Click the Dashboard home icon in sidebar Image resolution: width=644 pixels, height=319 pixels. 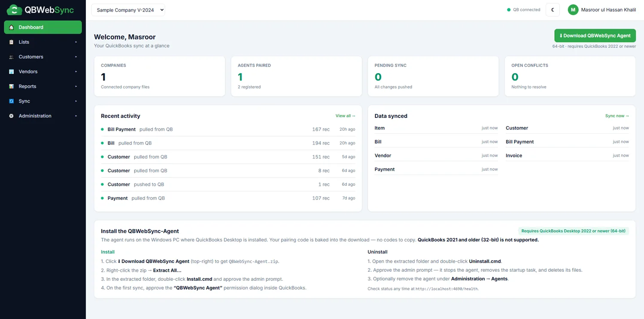[12, 27]
